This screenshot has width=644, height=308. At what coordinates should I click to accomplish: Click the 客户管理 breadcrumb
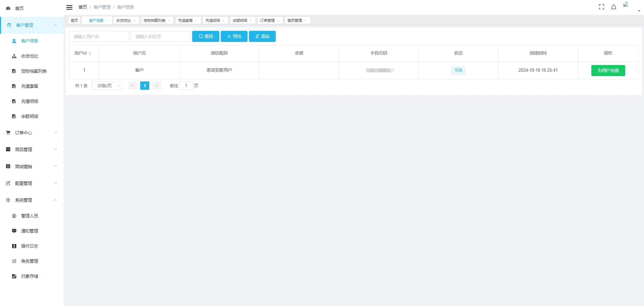pyautogui.click(x=102, y=7)
